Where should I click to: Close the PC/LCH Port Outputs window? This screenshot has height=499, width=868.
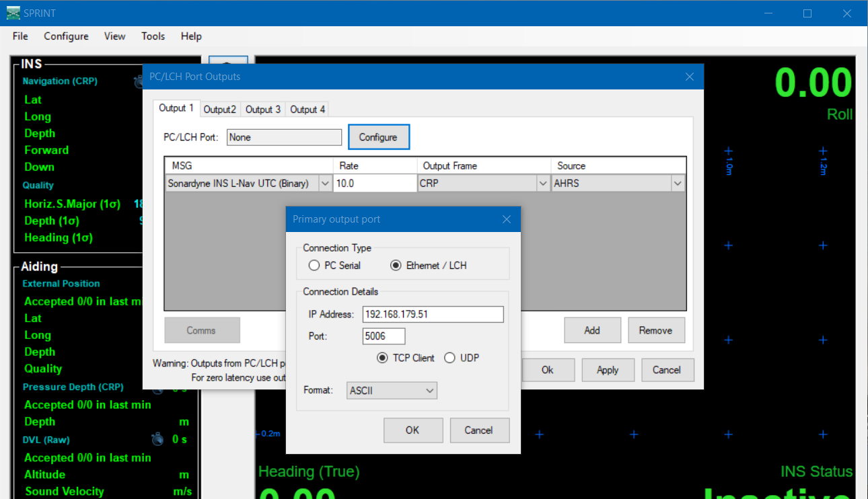click(x=689, y=77)
